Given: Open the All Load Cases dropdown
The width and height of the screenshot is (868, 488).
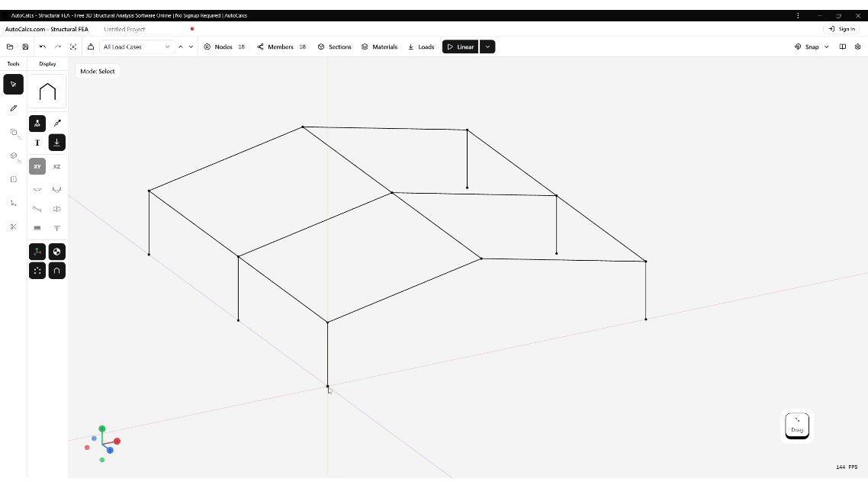Looking at the screenshot, I should tap(137, 47).
